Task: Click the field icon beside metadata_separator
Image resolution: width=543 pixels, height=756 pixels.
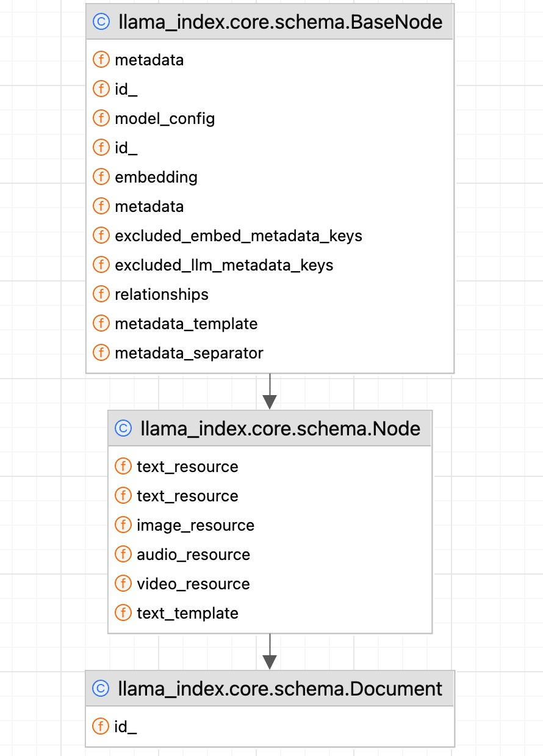Action: [x=101, y=353]
